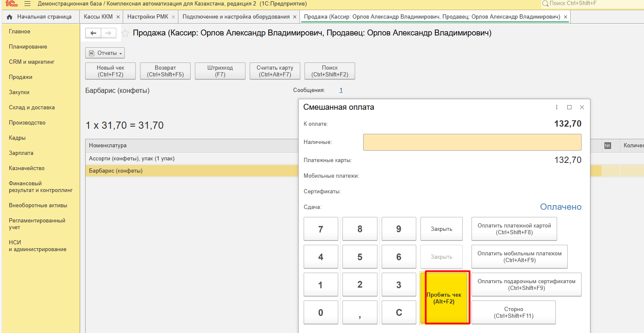Open the dialog's three-dot options menu
Viewport: 644px width, 333px height.
coord(557,107)
